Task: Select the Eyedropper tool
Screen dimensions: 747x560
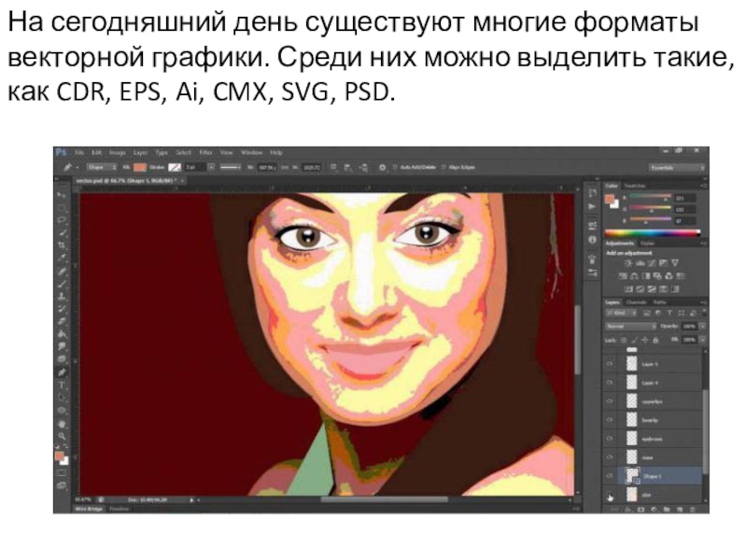Action: point(62,259)
